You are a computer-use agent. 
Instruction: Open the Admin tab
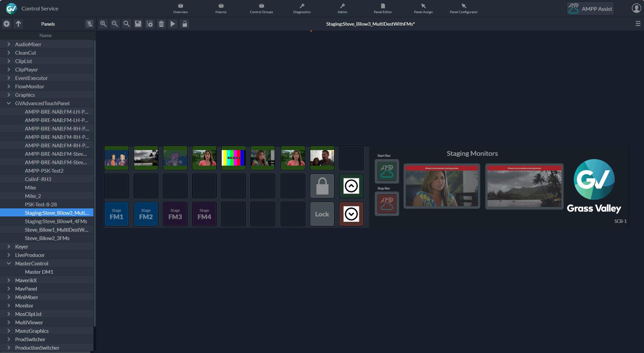click(x=342, y=8)
